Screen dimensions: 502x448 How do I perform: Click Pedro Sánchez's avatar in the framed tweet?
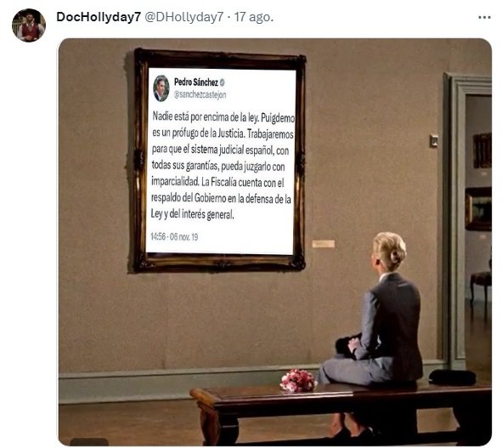(161, 88)
